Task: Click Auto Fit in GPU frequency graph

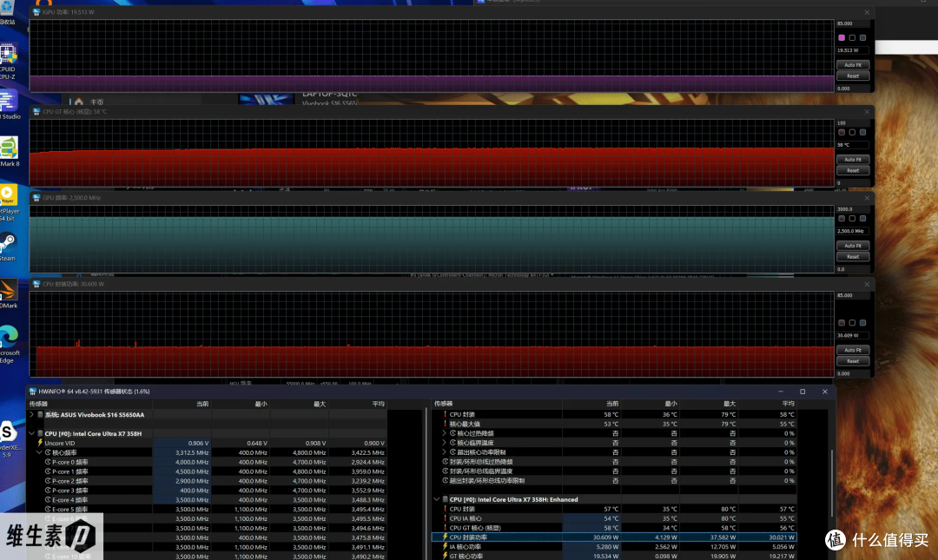Action: point(853,246)
